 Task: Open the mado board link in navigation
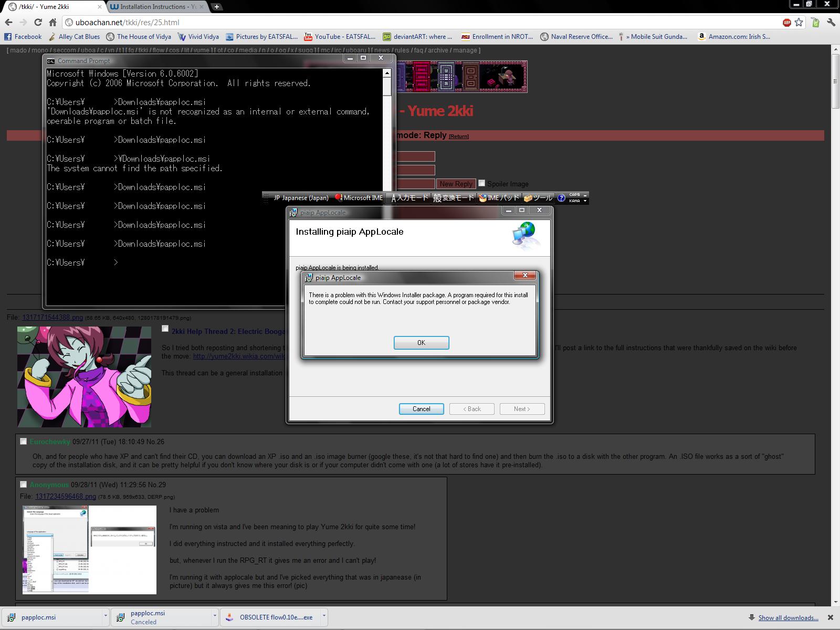[x=18, y=50]
